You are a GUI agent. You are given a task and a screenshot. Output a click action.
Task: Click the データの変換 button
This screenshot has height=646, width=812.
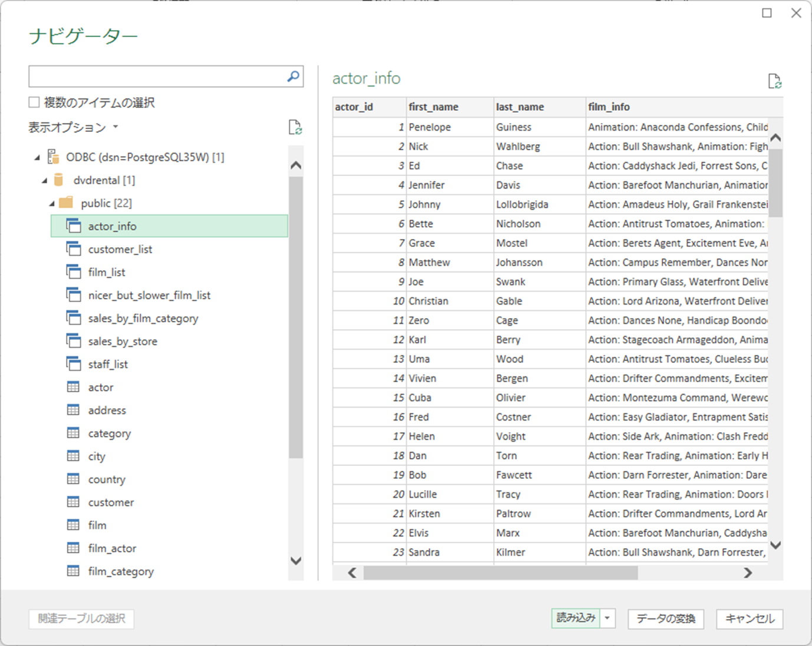coord(666,618)
